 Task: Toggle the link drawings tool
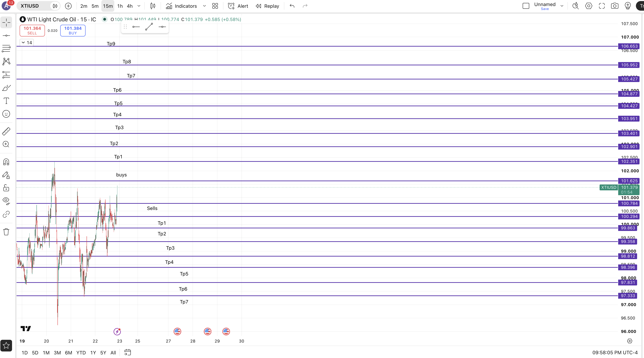click(x=6, y=214)
